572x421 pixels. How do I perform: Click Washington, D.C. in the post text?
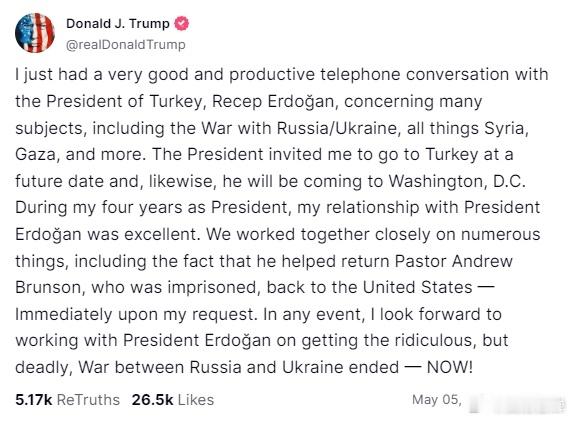point(457,181)
